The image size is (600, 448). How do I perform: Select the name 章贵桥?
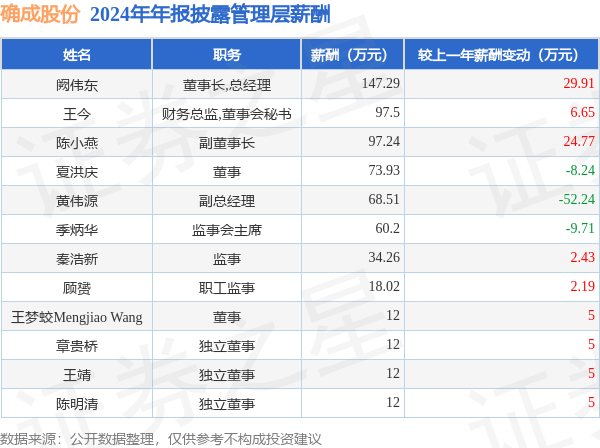coord(77,346)
